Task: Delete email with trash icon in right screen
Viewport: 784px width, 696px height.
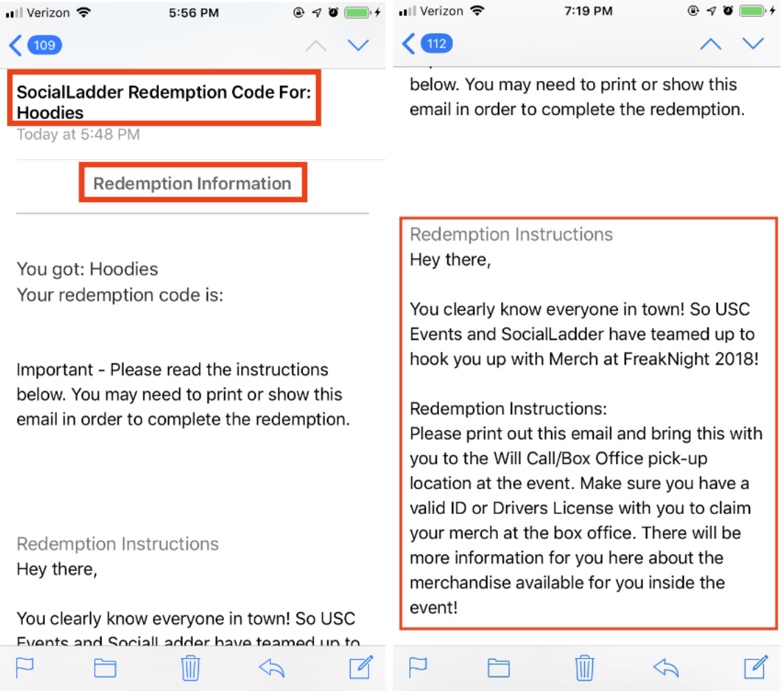Action: pyautogui.click(x=584, y=668)
